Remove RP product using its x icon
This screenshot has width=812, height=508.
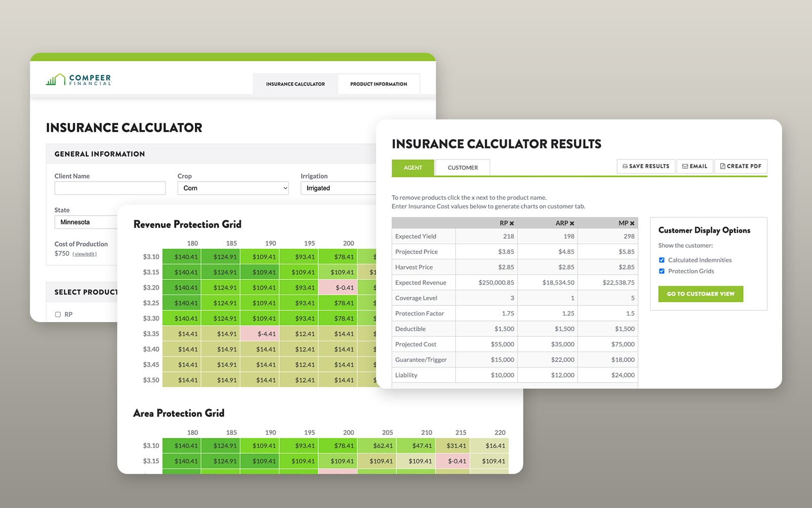point(512,224)
